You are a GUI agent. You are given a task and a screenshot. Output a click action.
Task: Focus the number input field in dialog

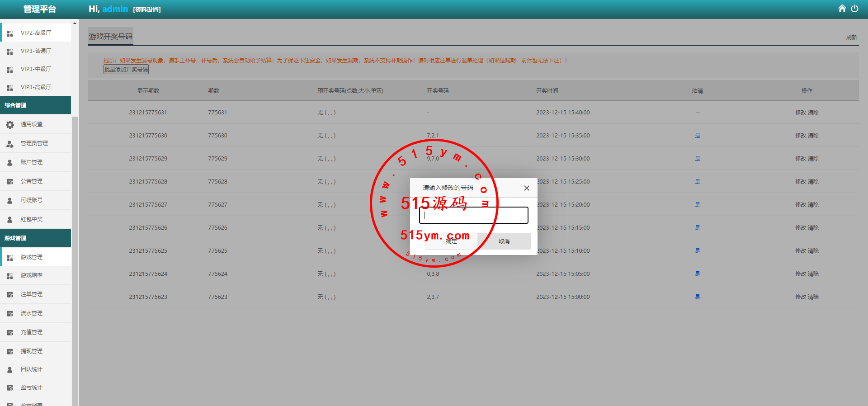pos(473,215)
